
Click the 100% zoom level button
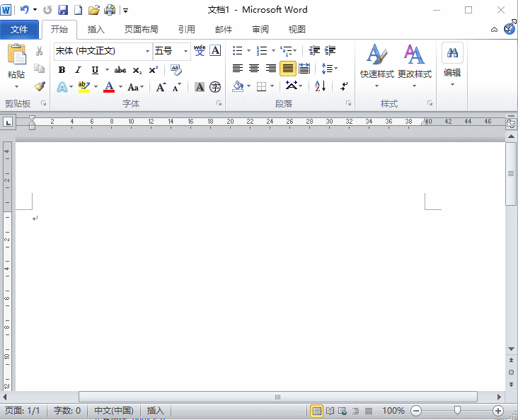point(393,411)
